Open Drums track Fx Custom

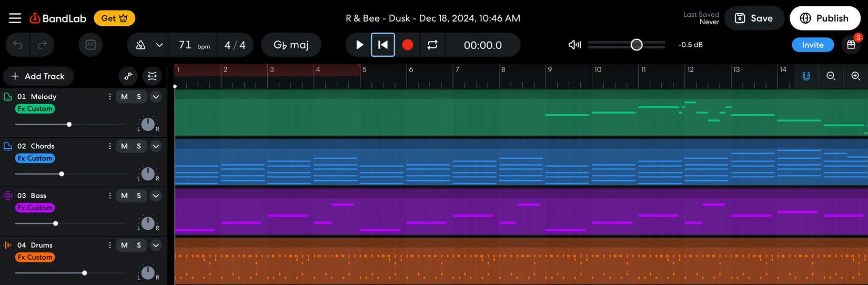point(35,257)
